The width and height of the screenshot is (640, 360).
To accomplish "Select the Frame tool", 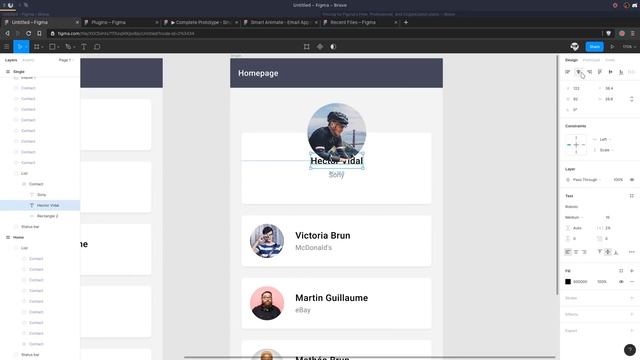I will pyautogui.click(x=37, y=47).
